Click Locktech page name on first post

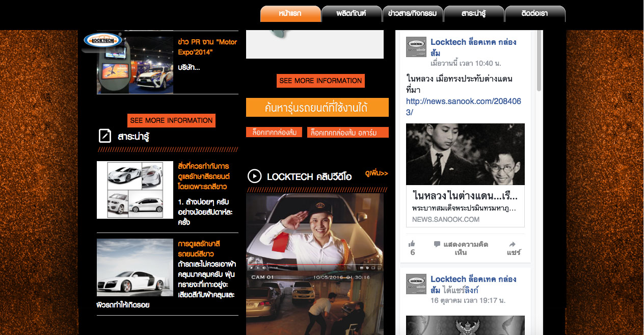(473, 47)
